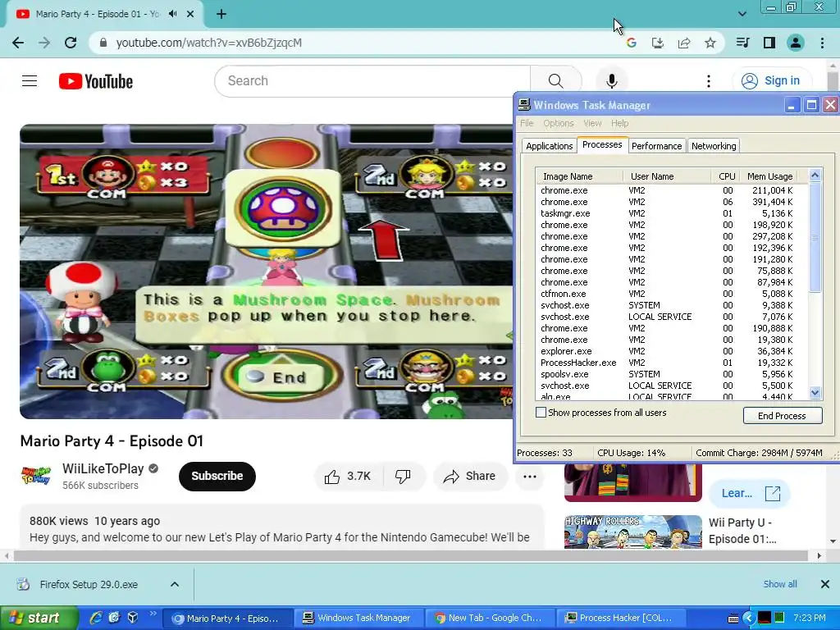Click Show all downloads link
The image size is (840, 630).
tap(780, 584)
